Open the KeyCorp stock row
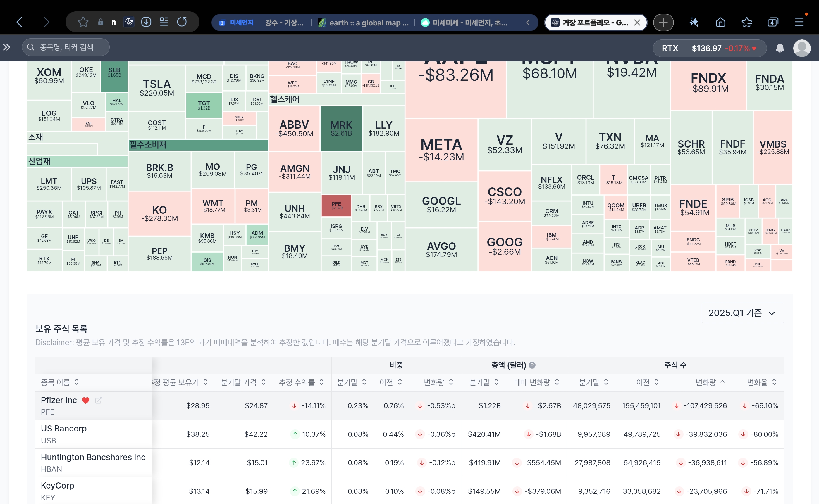 click(x=409, y=491)
